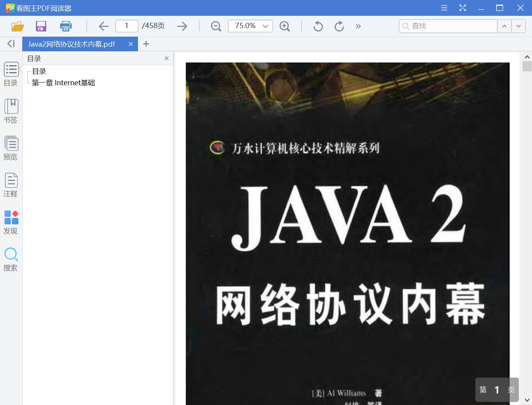
Task: Open a file with the folder icon
Action: [18, 26]
